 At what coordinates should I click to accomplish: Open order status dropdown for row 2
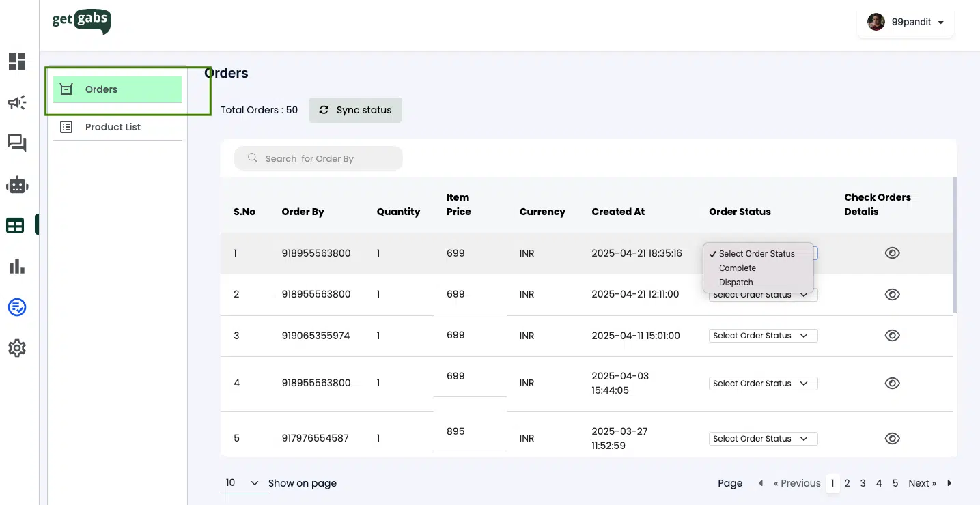pyautogui.click(x=764, y=295)
